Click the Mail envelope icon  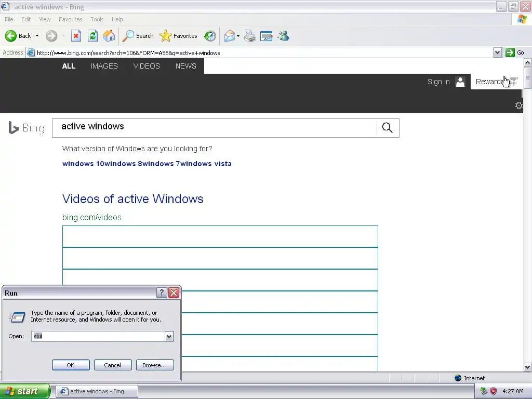point(230,36)
